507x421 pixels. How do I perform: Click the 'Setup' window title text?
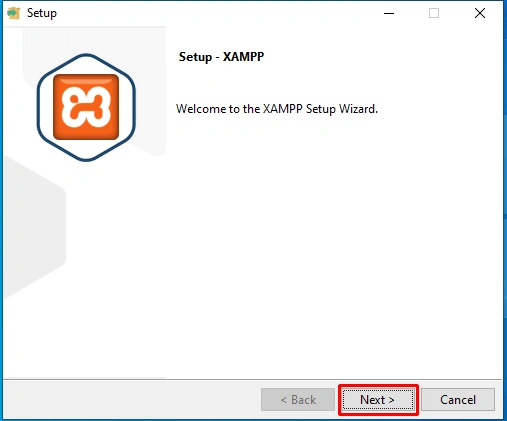click(x=42, y=13)
